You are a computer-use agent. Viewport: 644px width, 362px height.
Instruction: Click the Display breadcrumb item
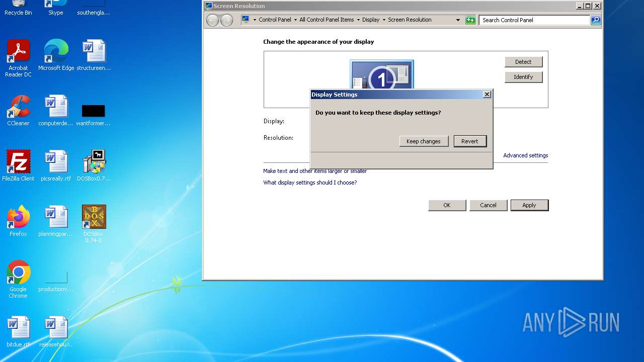click(371, 20)
